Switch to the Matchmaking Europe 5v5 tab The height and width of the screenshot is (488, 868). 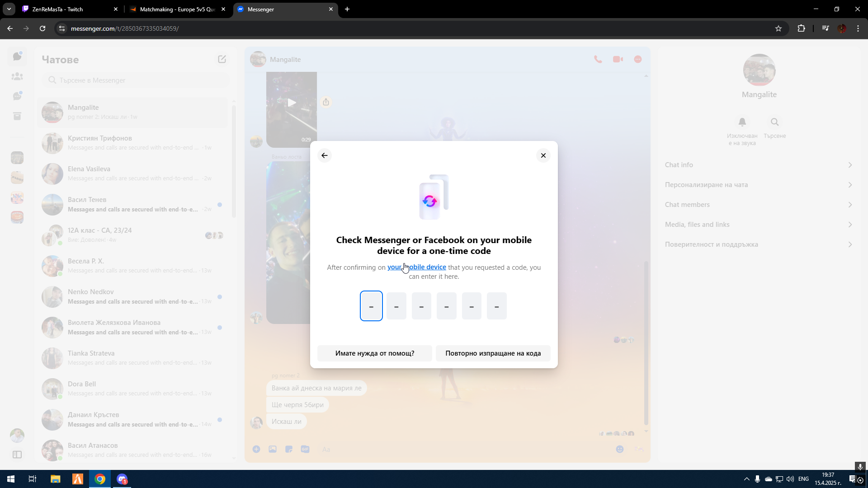[x=177, y=9]
